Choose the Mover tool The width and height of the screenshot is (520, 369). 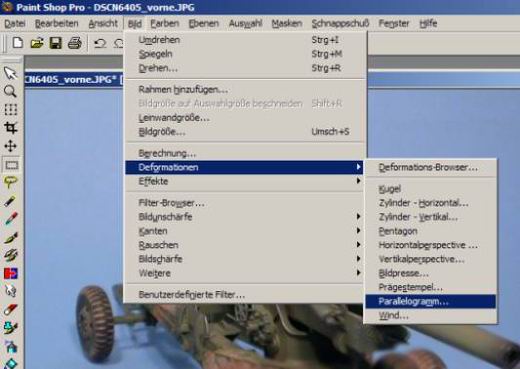[10, 146]
